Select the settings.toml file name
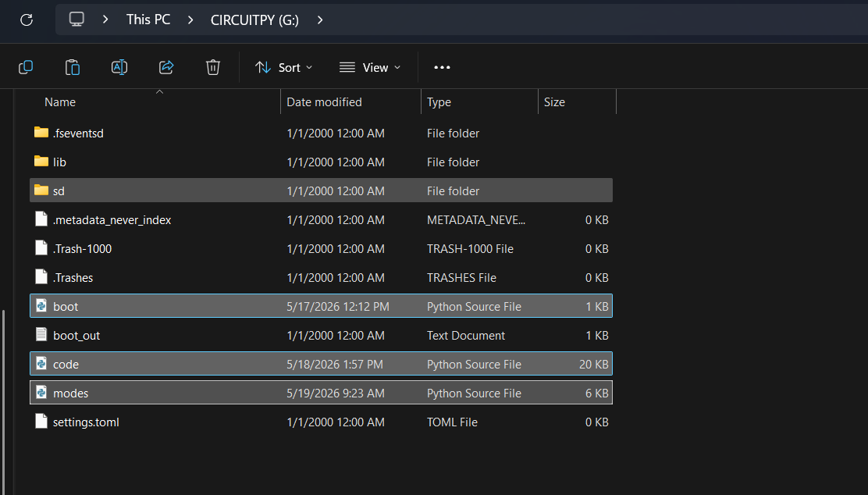 tap(86, 422)
